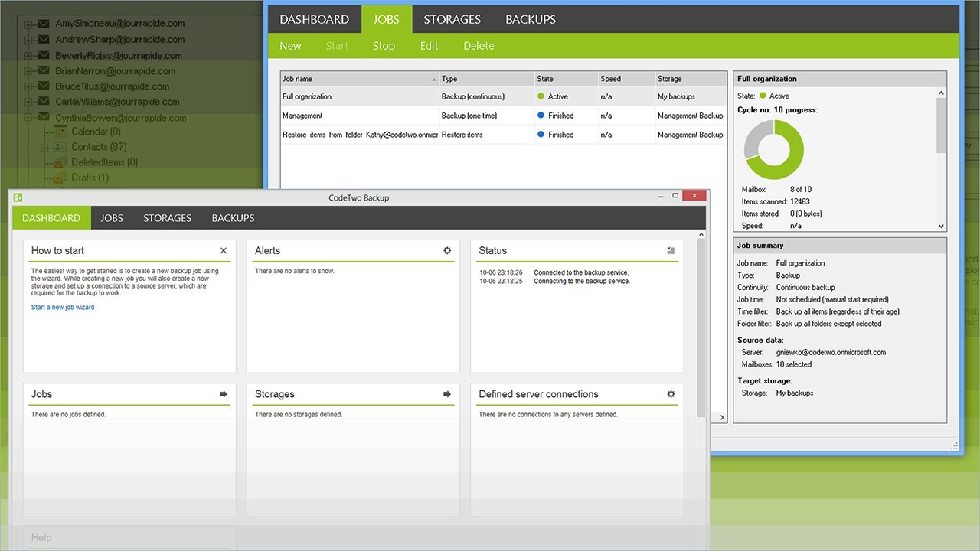This screenshot has height=551, width=980.
Task: Open Start a new job wizard link
Action: pos(63,307)
